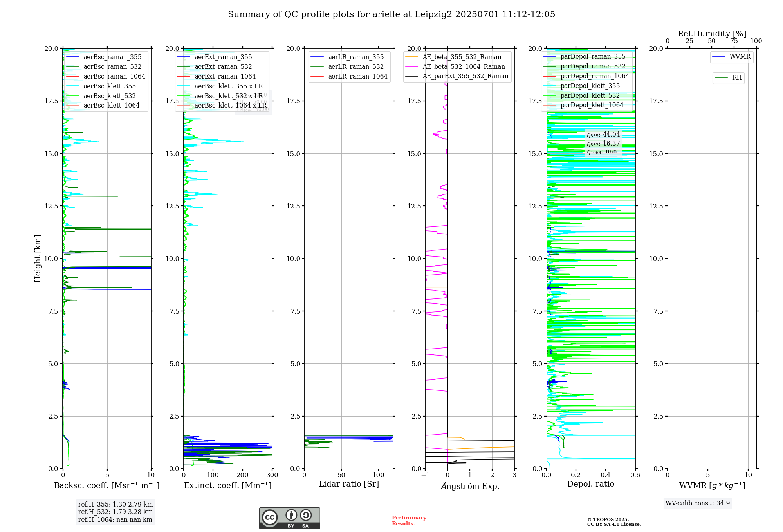
Task: Click the WV-calib.const.: 34.9 text
Action: [698, 503]
